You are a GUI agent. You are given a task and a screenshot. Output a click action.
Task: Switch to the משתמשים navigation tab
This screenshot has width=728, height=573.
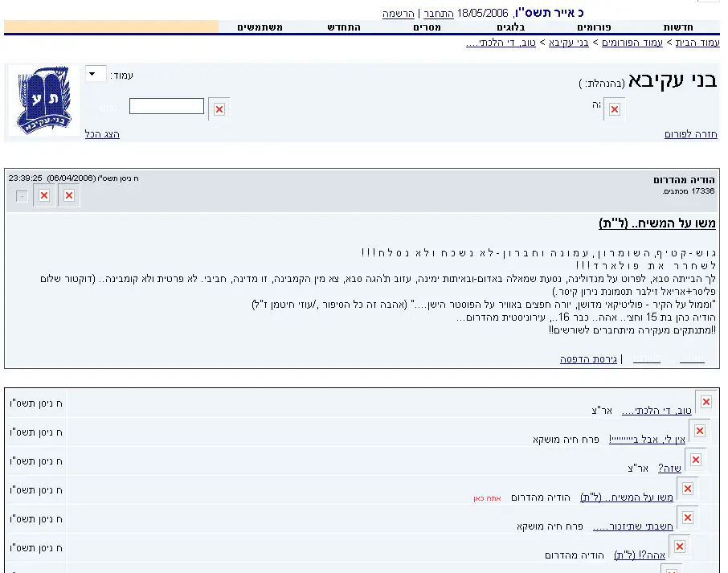259,27
